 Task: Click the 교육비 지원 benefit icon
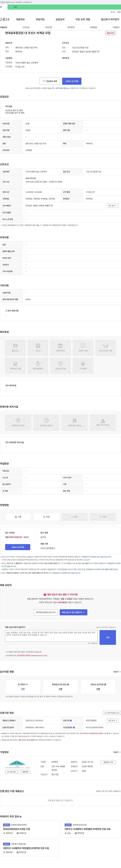point(83,348)
